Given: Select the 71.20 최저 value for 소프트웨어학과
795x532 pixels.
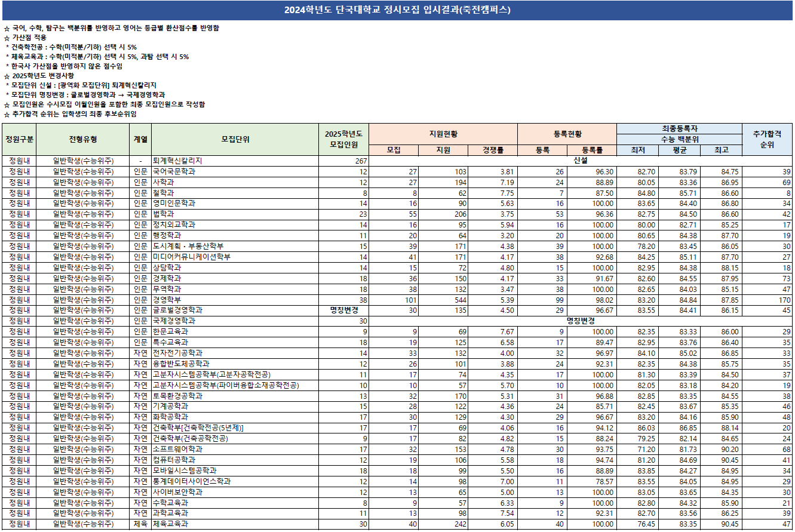Looking at the screenshot, I should 637,450.
